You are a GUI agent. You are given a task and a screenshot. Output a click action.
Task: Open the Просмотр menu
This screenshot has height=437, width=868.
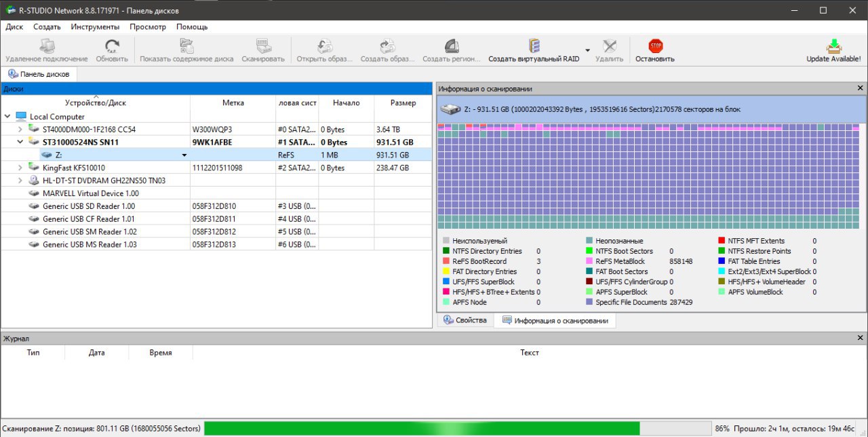point(148,27)
